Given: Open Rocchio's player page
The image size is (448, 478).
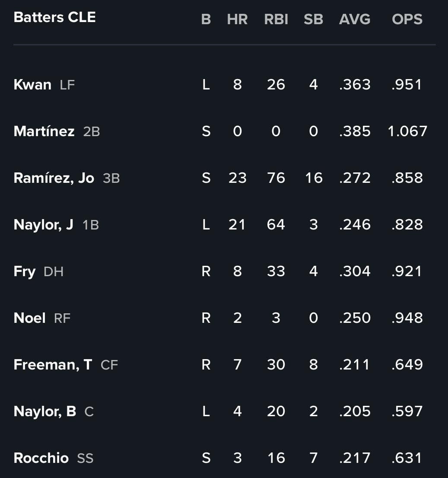Looking at the screenshot, I should coord(41,458).
